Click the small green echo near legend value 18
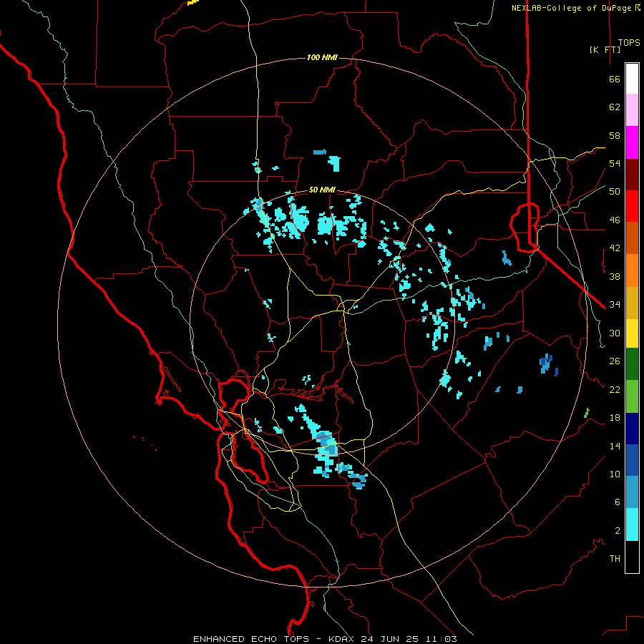The height and width of the screenshot is (644, 644). click(x=587, y=413)
